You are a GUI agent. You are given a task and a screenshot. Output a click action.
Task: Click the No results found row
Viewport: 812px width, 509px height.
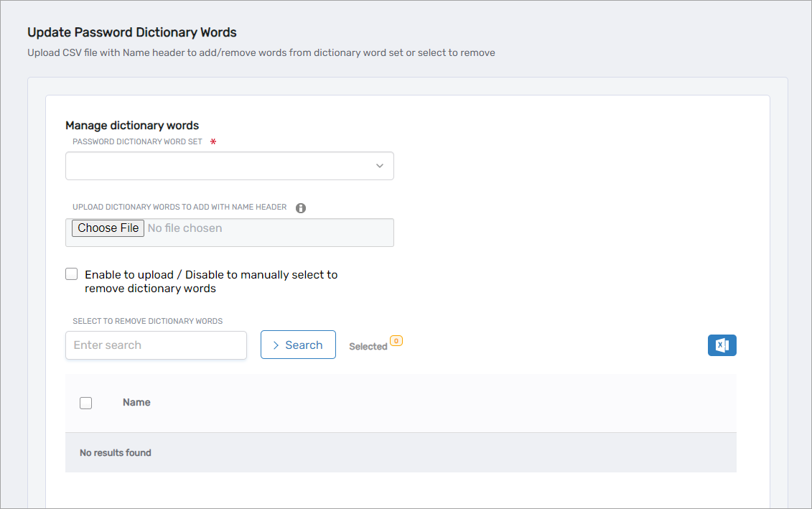115,452
